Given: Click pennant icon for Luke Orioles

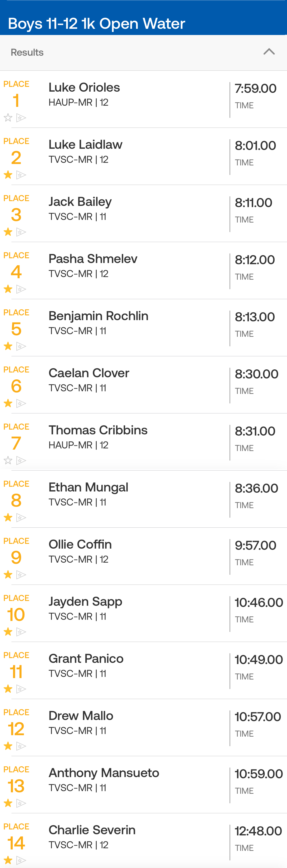Looking at the screenshot, I should tap(21, 118).
